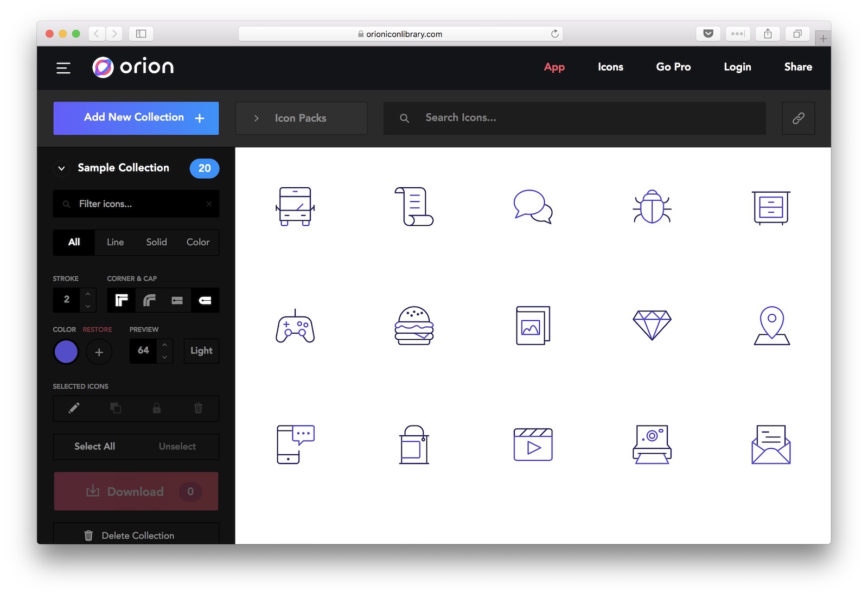The image size is (868, 597).
Task: Open the purple color swatch picker
Action: click(x=66, y=351)
